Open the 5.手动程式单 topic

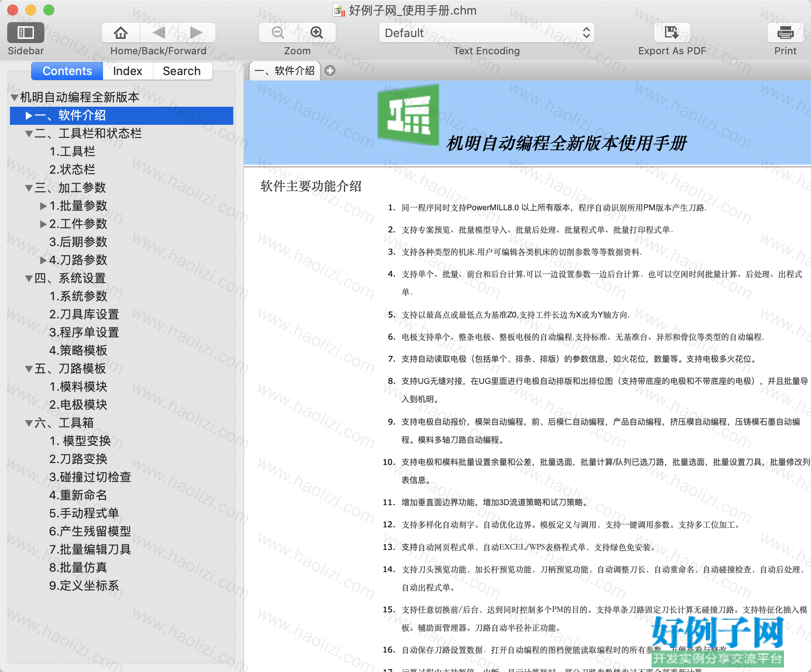coord(84,513)
